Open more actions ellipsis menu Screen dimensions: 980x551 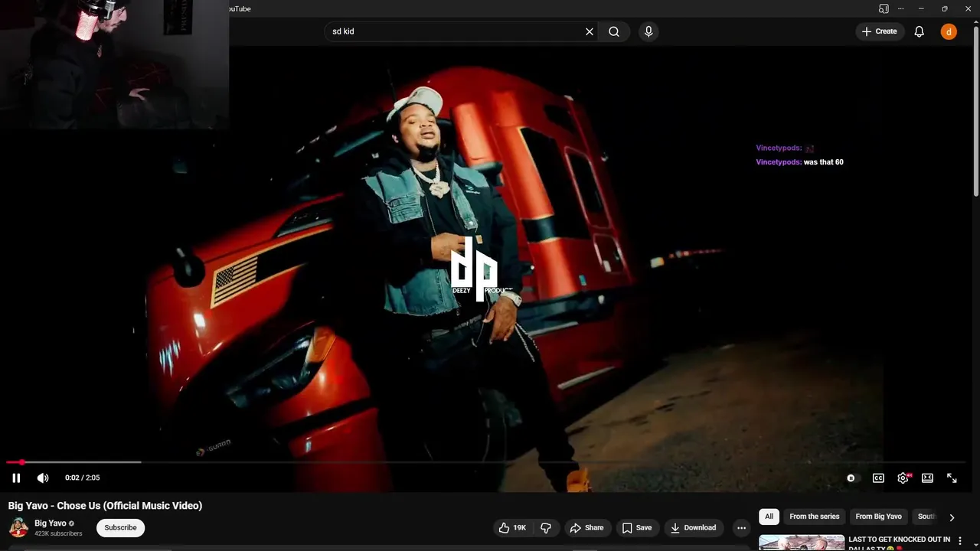741,528
